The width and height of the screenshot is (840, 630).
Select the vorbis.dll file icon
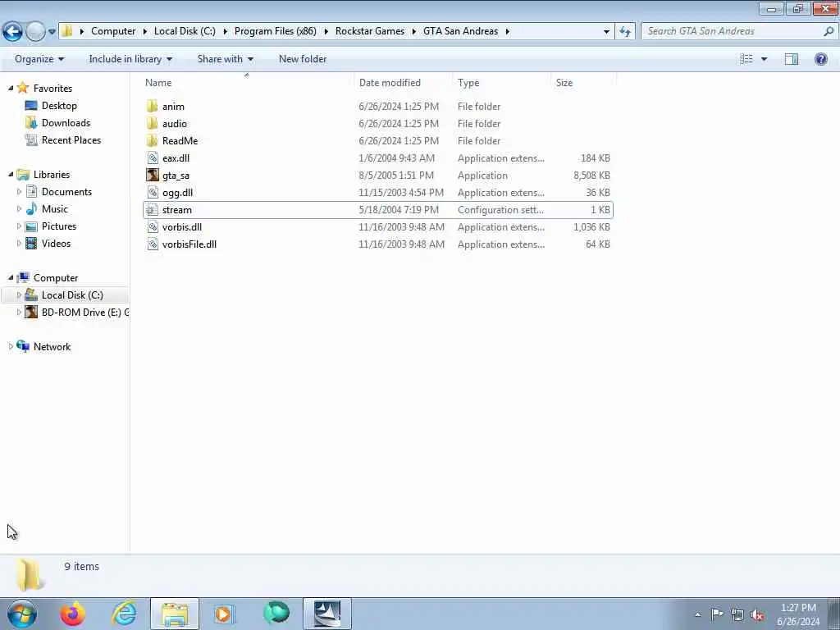[x=153, y=227]
